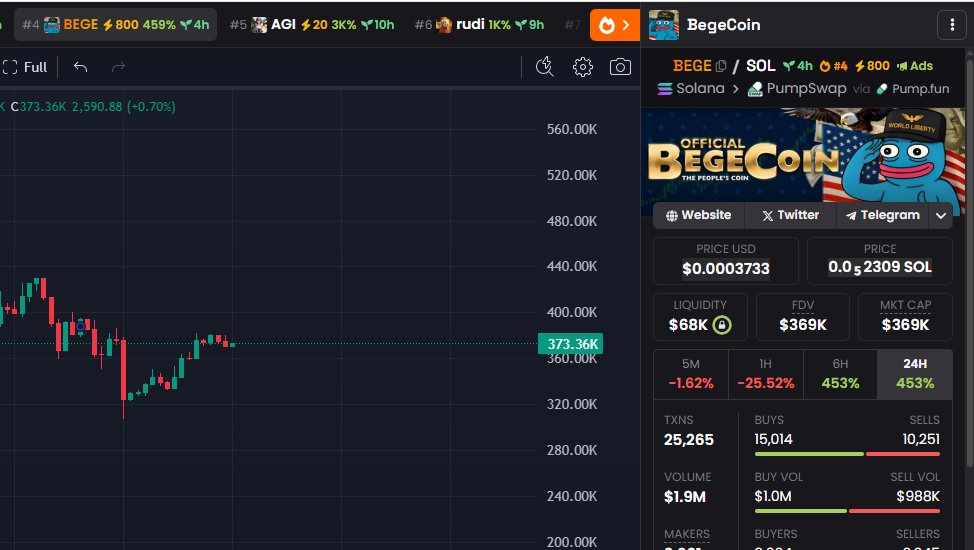Click the SELL VOL $988K value

tap(917, 497)
